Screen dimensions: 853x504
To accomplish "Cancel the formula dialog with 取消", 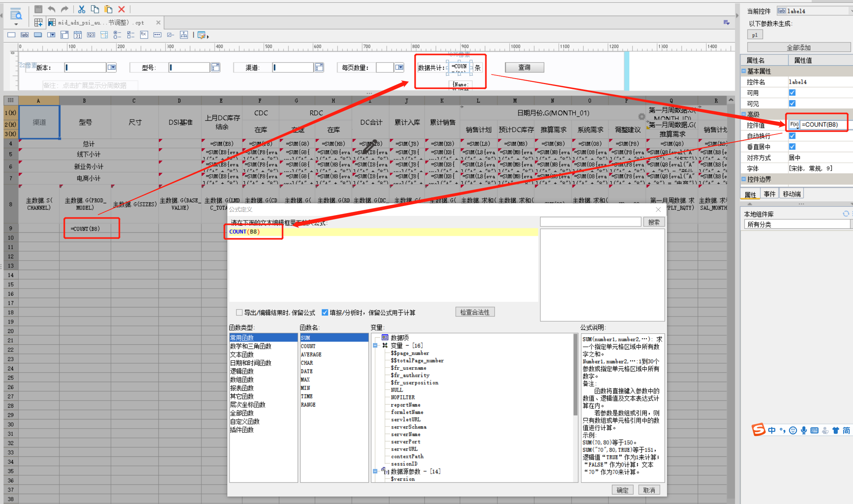I will [649, 490].
